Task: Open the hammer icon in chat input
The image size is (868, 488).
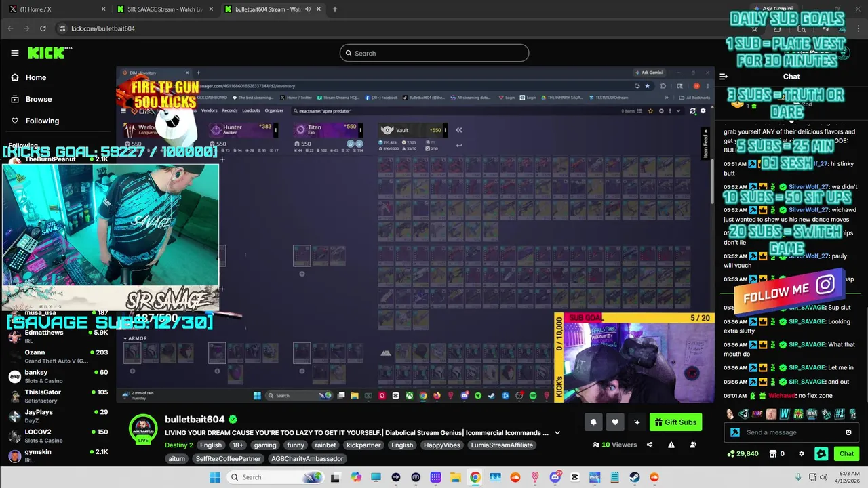Action: coord(735,432)
